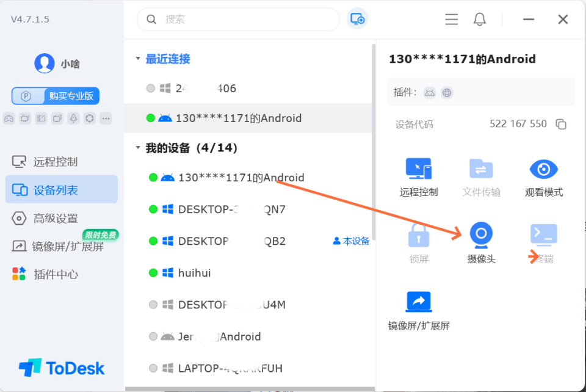Viewport: 586px width, 392px height.
Task: Click the 设备代码 label
Action: (x=414, y=124)
